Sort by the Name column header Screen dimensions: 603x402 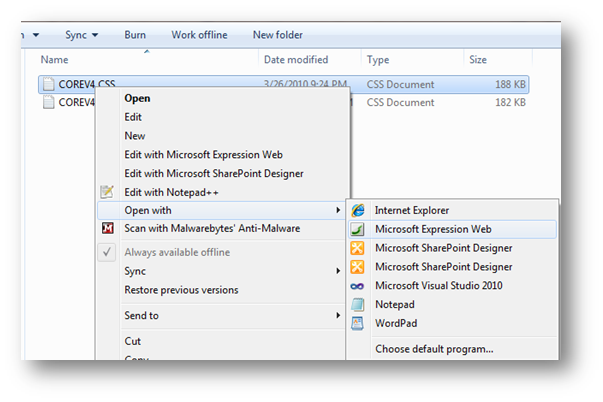54,60
